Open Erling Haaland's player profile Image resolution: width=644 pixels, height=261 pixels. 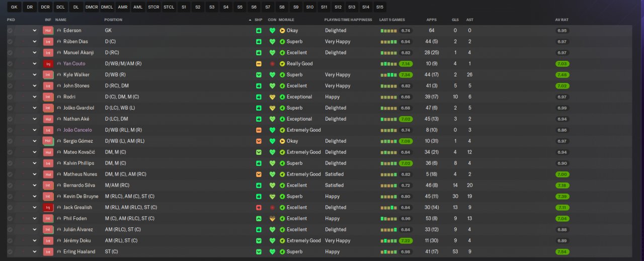[x=79, y=252]
